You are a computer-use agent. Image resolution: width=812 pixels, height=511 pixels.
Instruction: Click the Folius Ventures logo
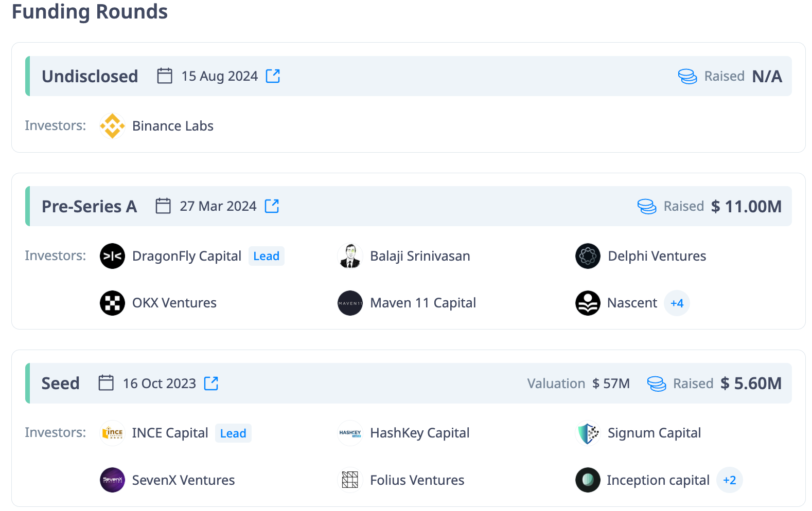(x=350, y=480)
